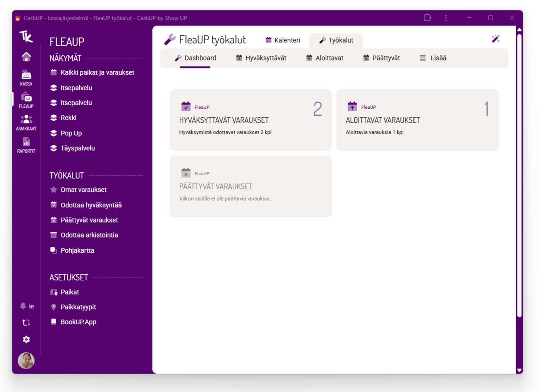Open the Asiakkaat customers icon
542x392 pixels.
26,122
